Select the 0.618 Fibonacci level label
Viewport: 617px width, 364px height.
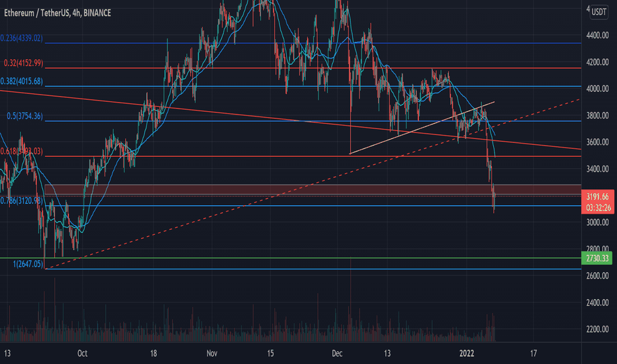pos(21,152)
